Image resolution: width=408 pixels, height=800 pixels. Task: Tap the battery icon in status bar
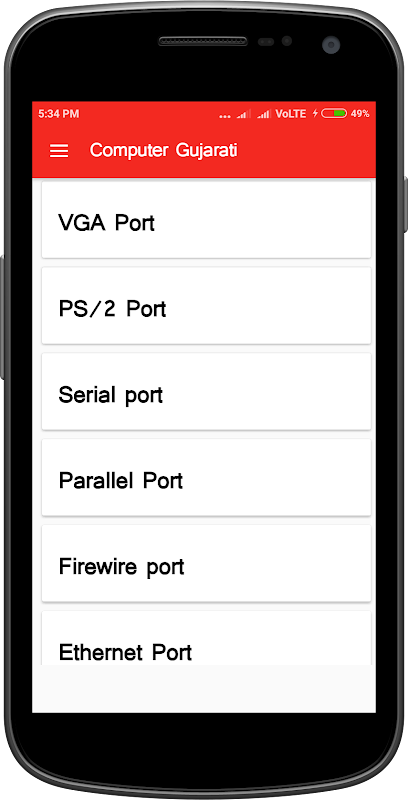pos(334,113)
